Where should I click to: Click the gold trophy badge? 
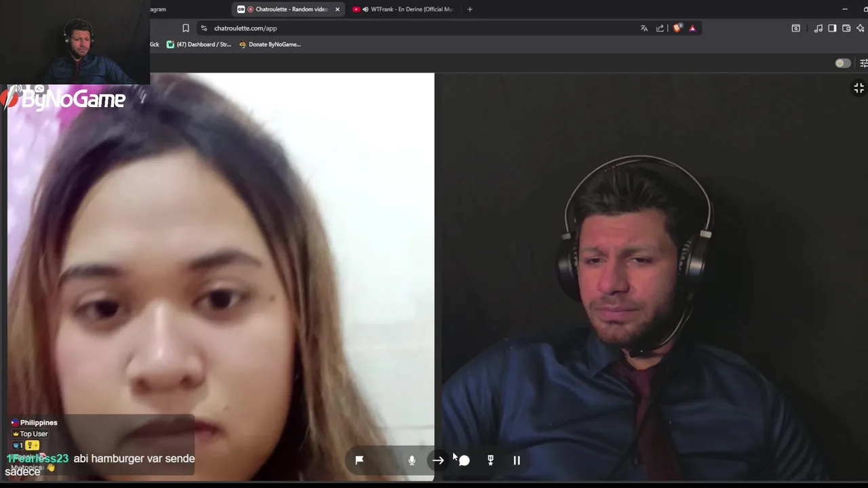point(32,445)
